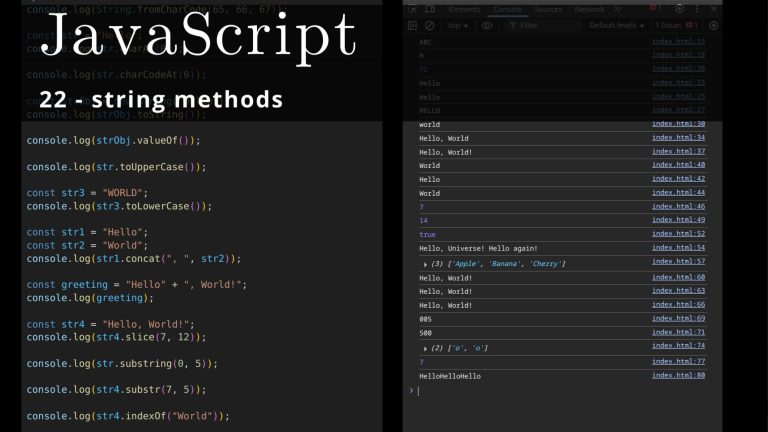Viewport: 768px width, 432px height.
Task: Open source link index.html:34
Action: tap(678, 138)
